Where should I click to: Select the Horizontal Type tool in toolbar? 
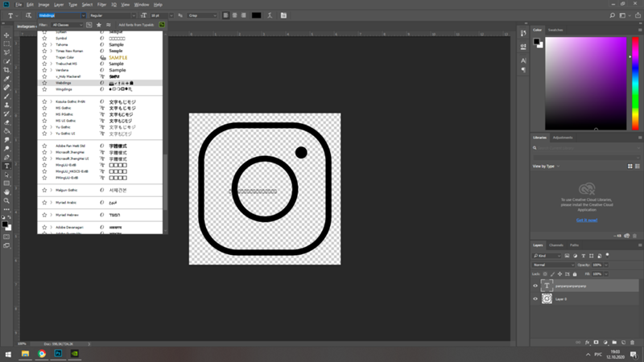(x=6, y=167)
